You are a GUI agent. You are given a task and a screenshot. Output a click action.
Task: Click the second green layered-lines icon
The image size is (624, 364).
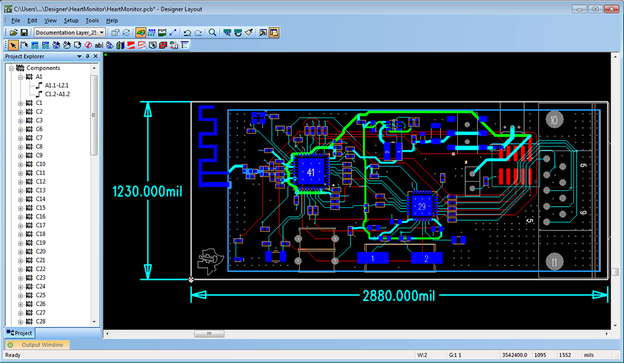point(46,45)
